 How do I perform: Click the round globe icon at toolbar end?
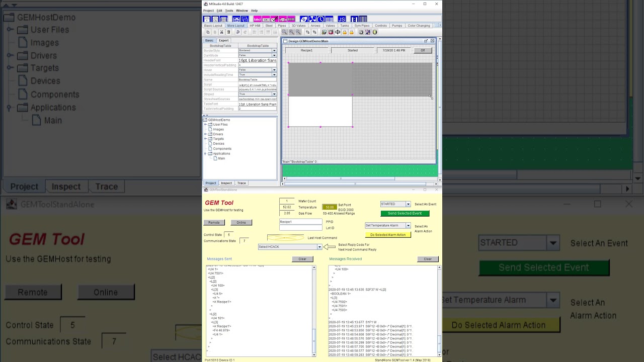point(375,32)
